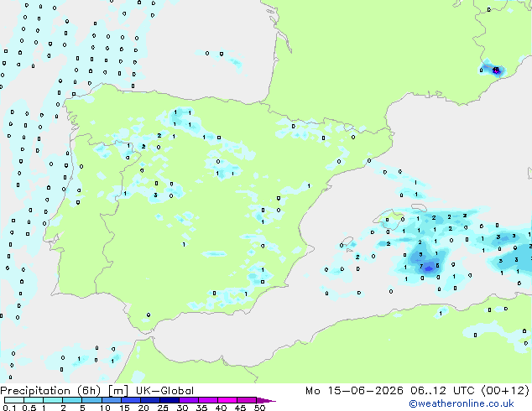
Task: Click the Mallorca island outline
Action: 389,217
